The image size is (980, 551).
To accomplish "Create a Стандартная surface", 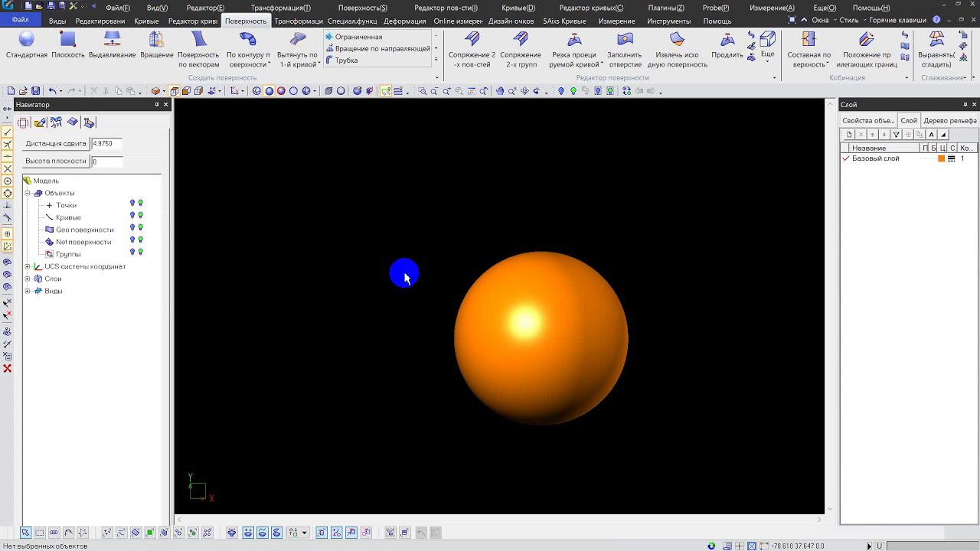I will (x=27, y=45).
